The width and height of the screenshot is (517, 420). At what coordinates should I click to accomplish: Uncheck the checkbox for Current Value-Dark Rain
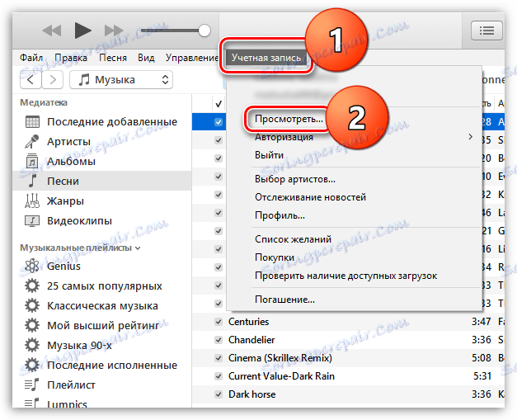(219, 376)
